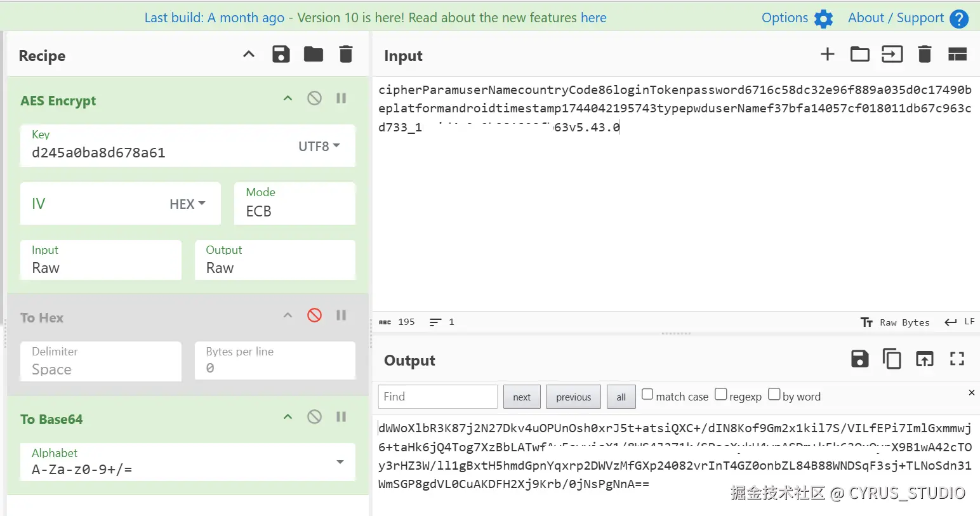Viewport: 980px width, 516px height.
Task: Maximise the output pane
Action: (957, 359)
